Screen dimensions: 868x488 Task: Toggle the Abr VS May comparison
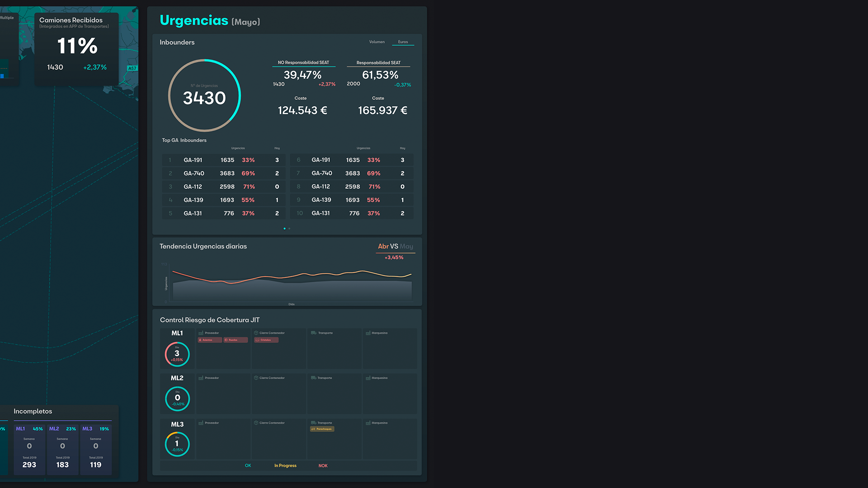click(x=395, y=246)
